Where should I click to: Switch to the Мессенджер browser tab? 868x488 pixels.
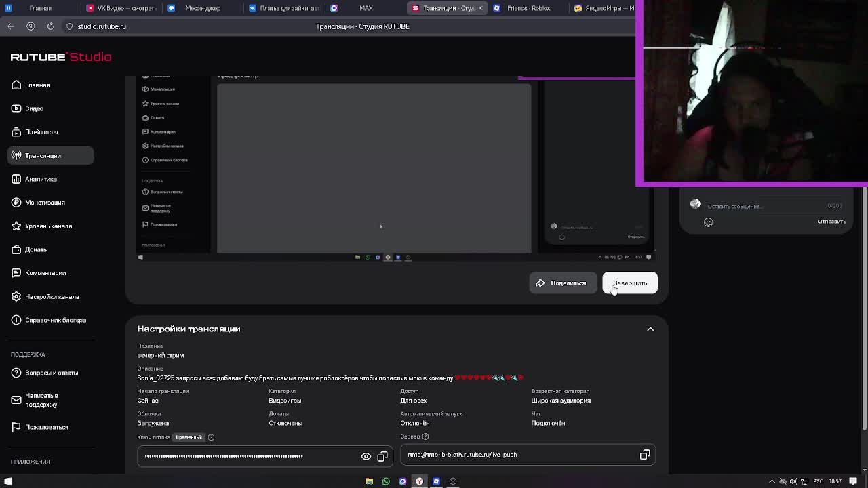202,8
